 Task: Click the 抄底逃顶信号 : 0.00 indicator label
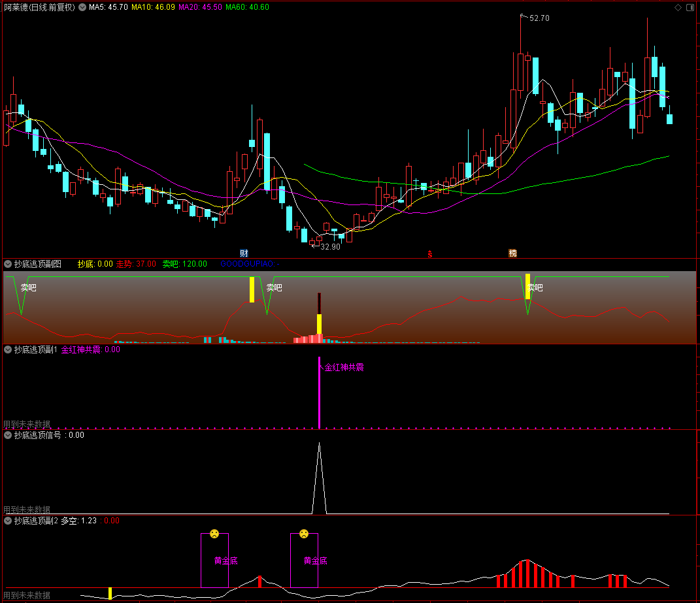coord(49,434)
